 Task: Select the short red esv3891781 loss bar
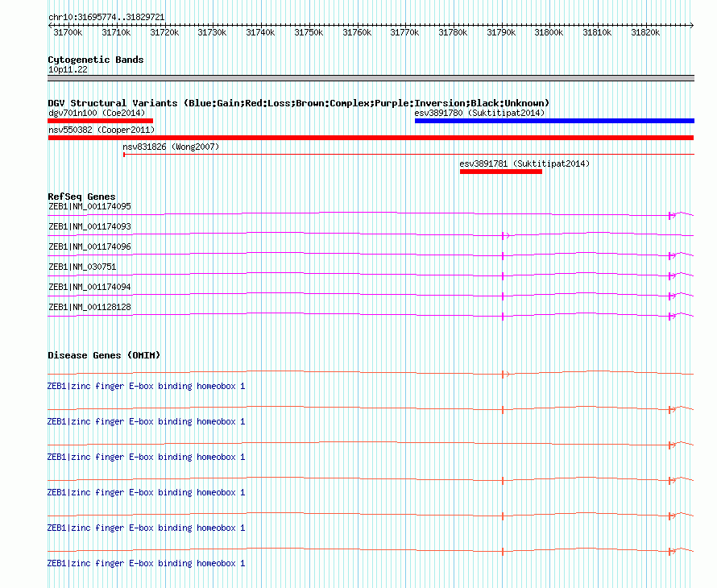click(500, 171)
